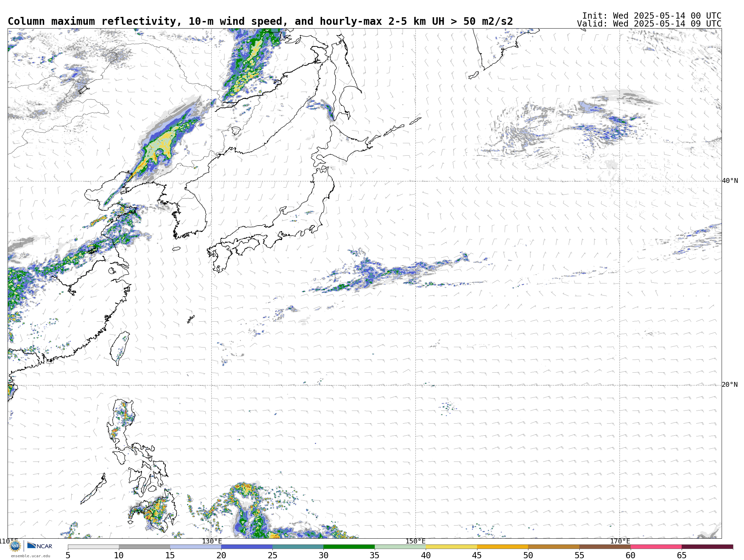Click the NCAR logo

(x=40, y=546)
